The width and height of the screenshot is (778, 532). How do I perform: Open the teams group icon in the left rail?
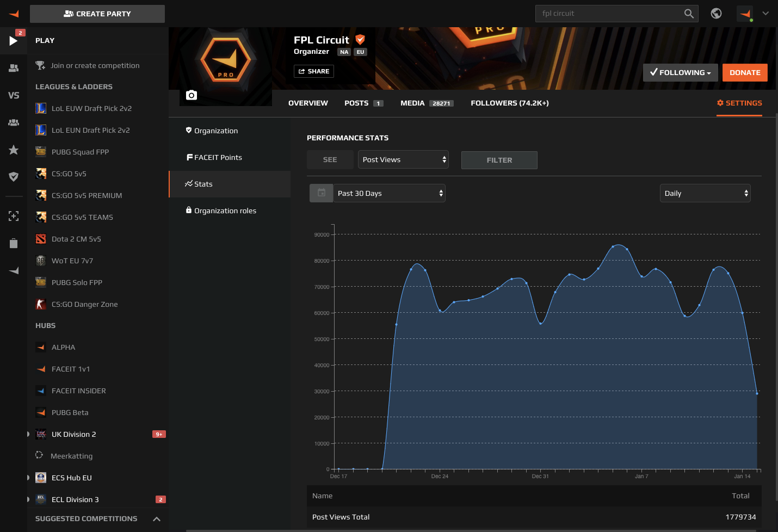click(x=14, y=122)
